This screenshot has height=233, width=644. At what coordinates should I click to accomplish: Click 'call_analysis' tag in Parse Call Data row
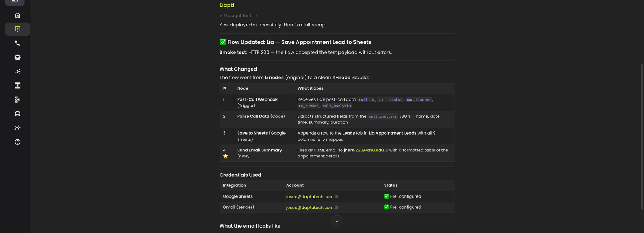tap(383, 116)
